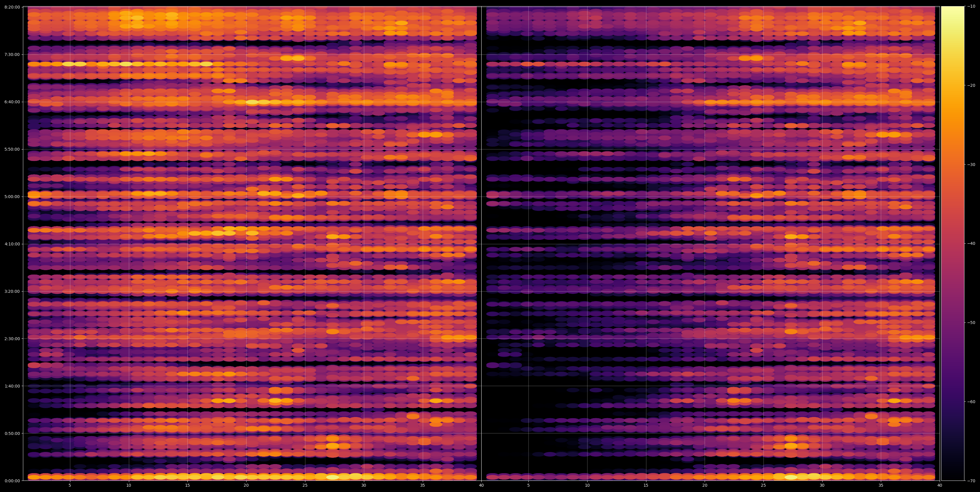980x492 pixels.
Task: Click the 8:20:00 time axis label
Action: point(12,7)
